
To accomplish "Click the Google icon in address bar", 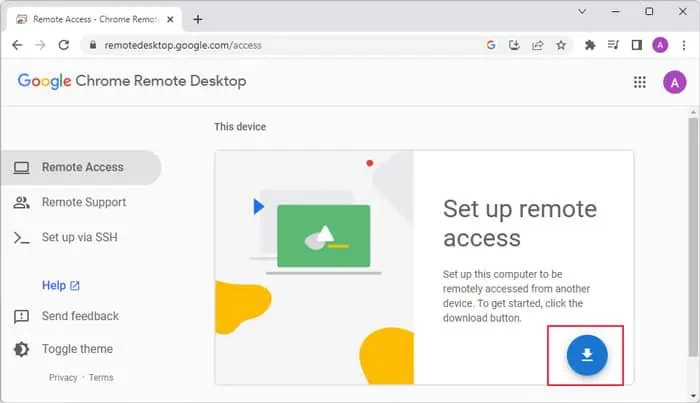I will click(x=491, y=45).
